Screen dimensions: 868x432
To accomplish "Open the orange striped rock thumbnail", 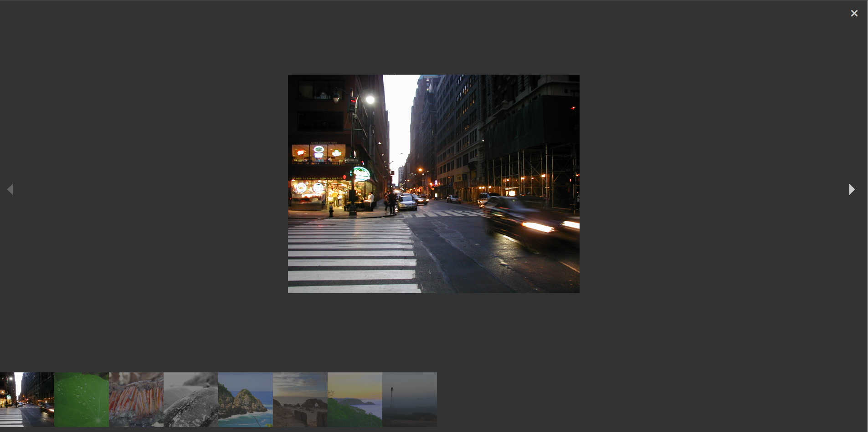I will click(136, 400).
